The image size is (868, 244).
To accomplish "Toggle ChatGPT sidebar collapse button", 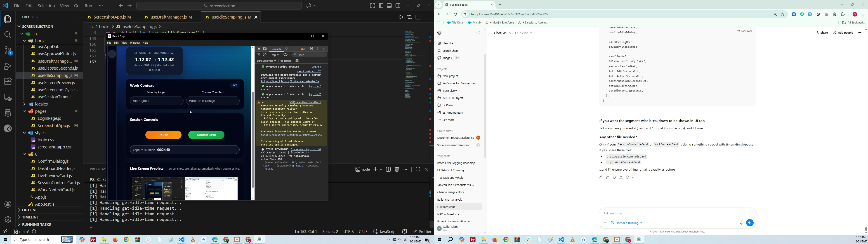I will pyautogui.click(x=478, y=33).
